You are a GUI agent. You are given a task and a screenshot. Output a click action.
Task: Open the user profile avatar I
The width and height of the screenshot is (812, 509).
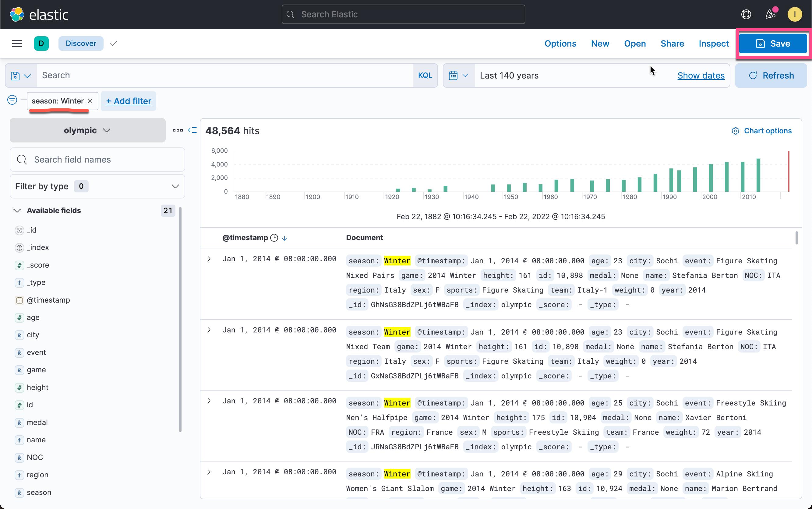coord(795,15)
